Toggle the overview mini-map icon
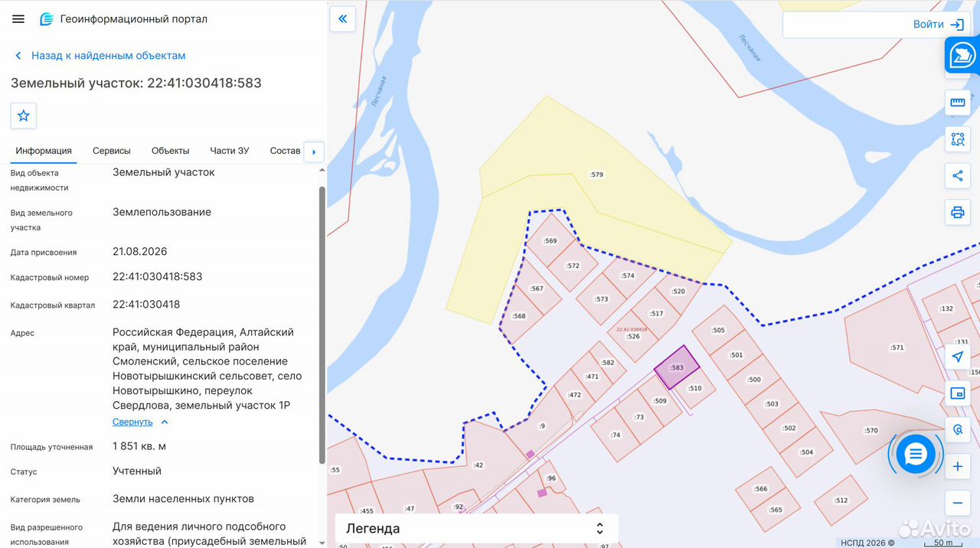Viewport: 980px width, 548px height. 957,393
